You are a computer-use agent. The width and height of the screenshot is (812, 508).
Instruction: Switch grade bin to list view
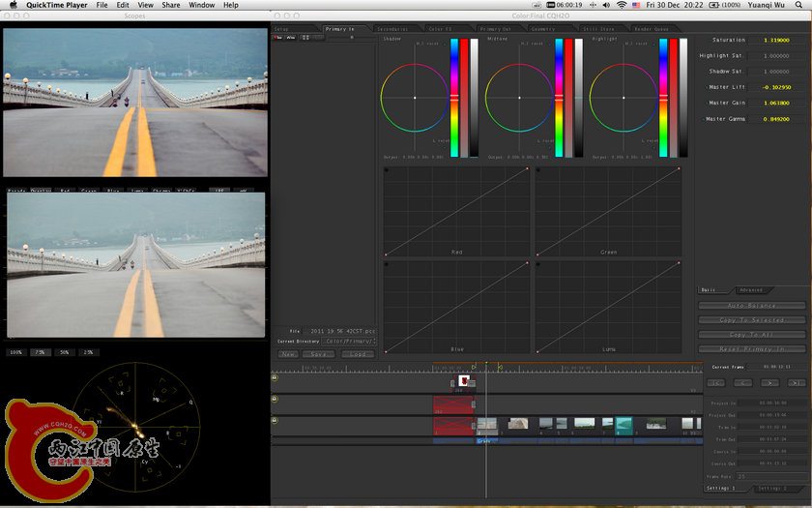318,38
